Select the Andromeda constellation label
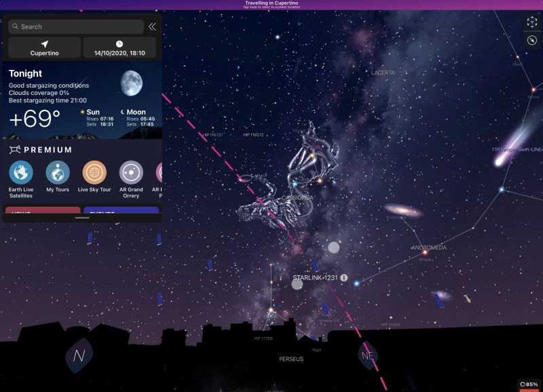Viewport: 543px width, 392px height. point(429,248)
